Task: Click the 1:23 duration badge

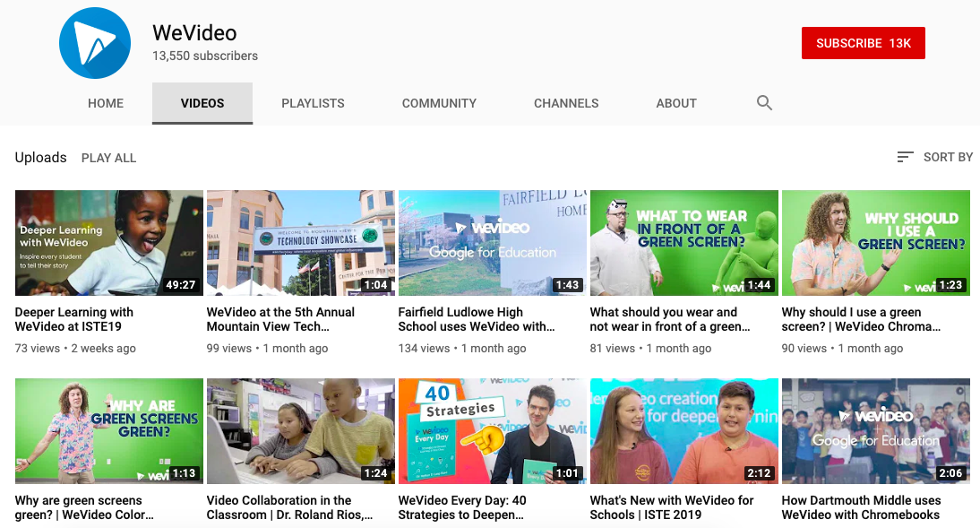Action: tap(950, 285)
